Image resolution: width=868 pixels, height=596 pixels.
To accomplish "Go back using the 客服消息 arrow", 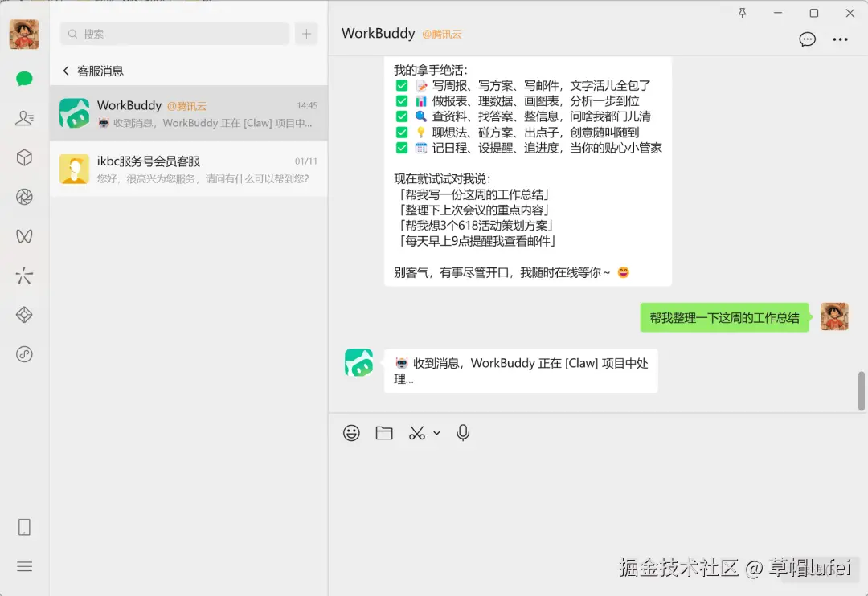I will coord(66,71).
